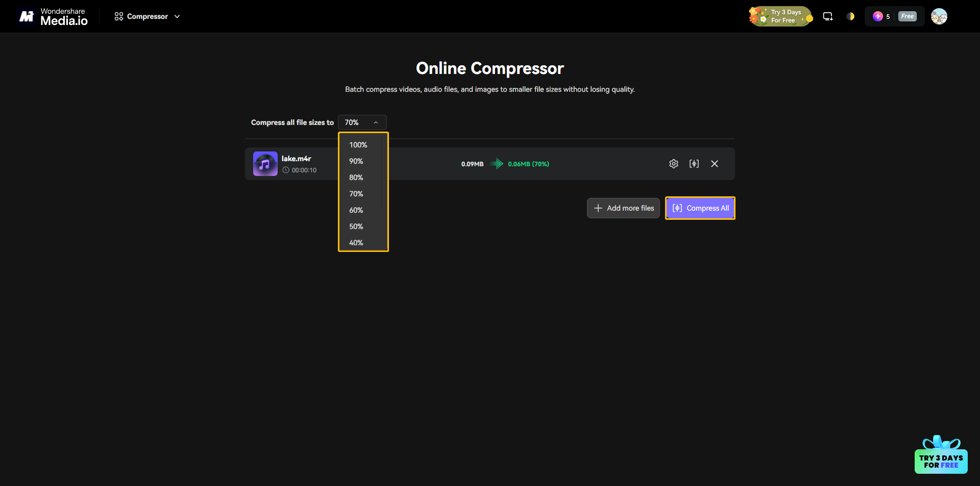Click the Free plan badge
980x486 pixels.
[x=908, y=16]
